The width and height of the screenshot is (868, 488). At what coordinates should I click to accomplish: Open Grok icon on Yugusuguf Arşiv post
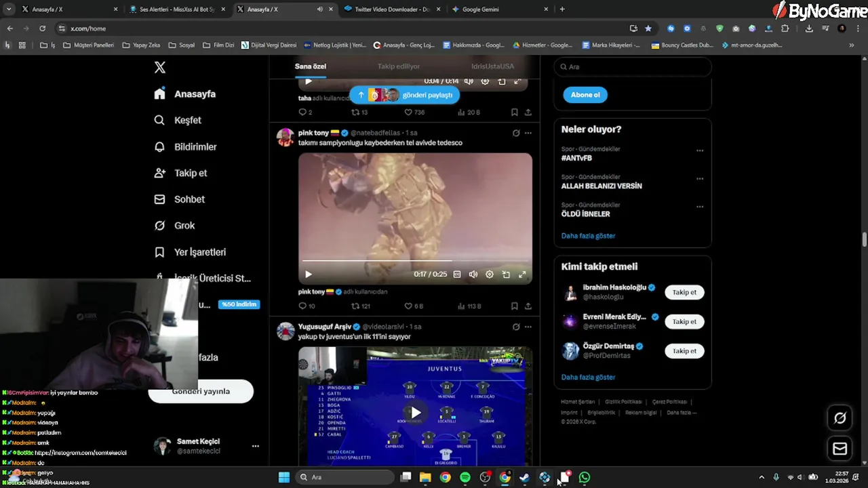(x=516, y=327)
